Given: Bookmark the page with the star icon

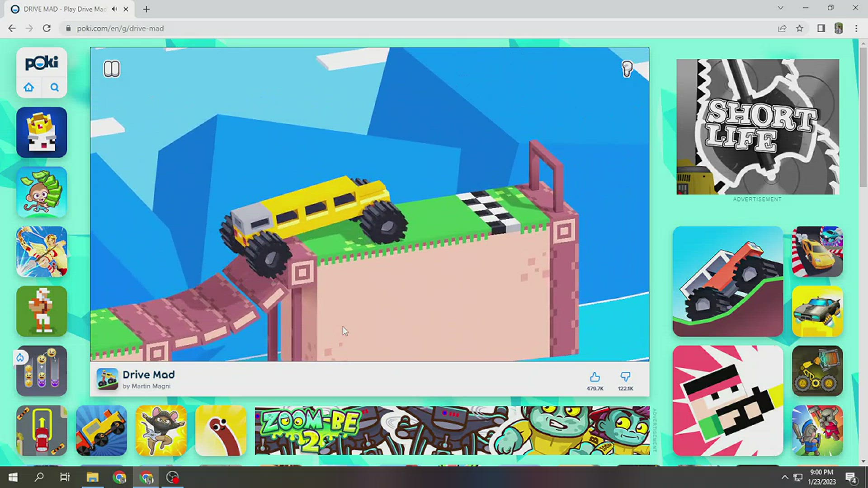Looking at the screenshot, I should 800,28.
